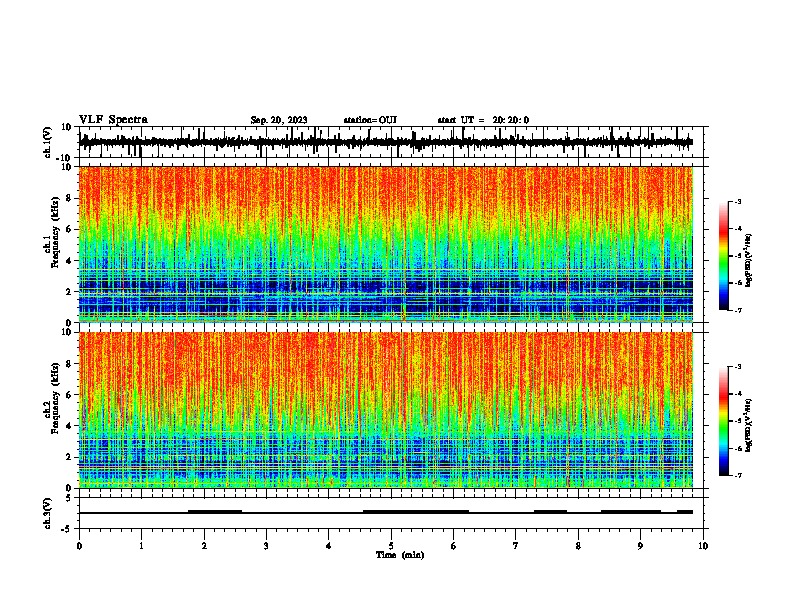Click the ch.2 spectrogram color scale bar
The height and width of the screenshot is (612, 792).
pos(724,421)
